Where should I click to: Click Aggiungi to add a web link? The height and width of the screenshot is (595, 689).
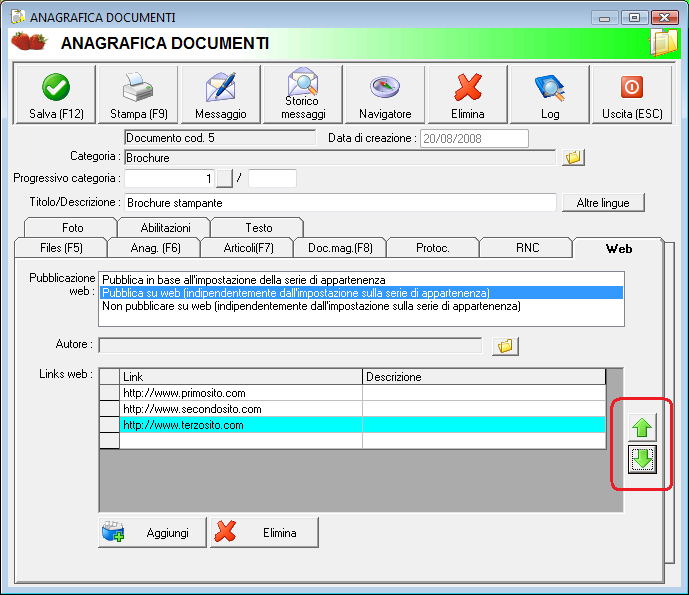152,533
